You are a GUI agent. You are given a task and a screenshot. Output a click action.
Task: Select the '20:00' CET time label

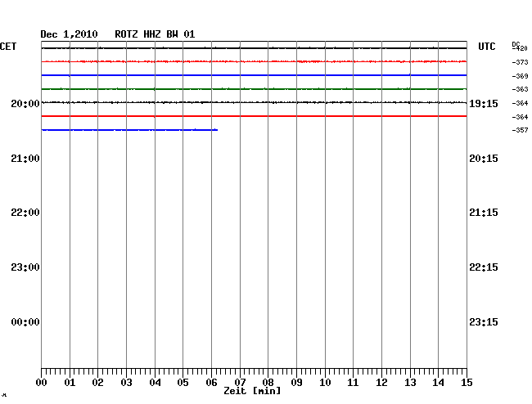pyautogui.click(x=25, y=103)
